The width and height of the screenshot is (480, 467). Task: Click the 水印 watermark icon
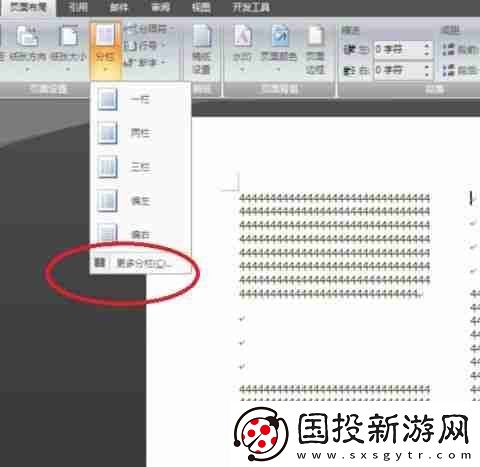coord(243,35)
